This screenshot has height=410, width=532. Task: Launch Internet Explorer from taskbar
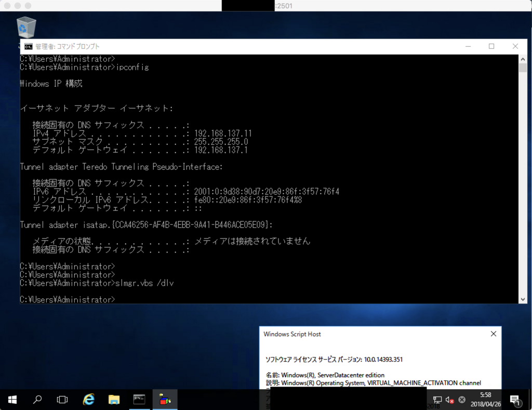(88, 400)
